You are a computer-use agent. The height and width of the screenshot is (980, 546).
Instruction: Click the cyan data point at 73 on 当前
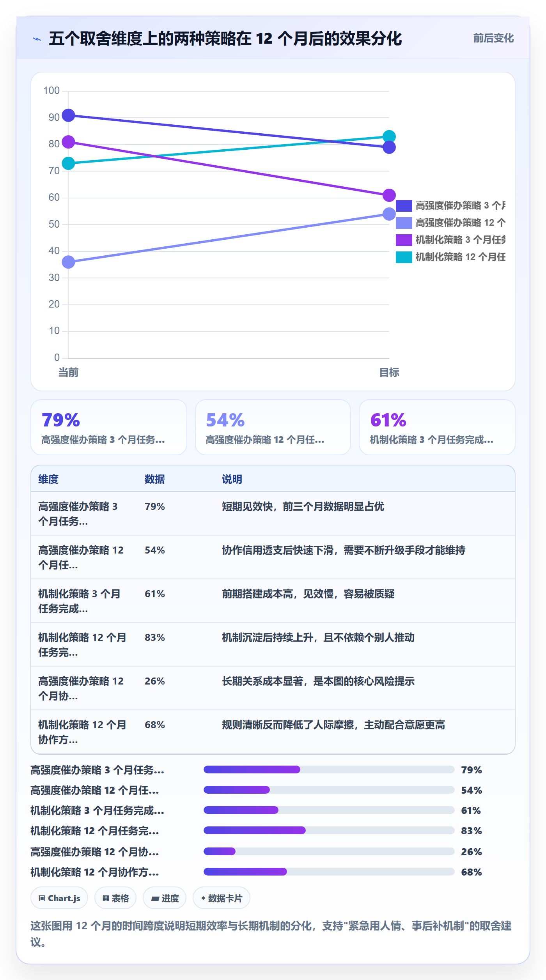68,163
